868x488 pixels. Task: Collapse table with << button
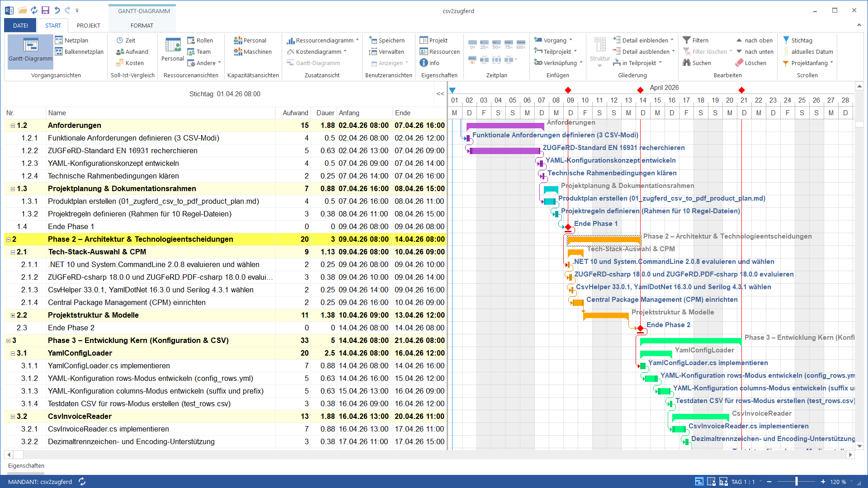pyautogui.click(x=440, y=94)
